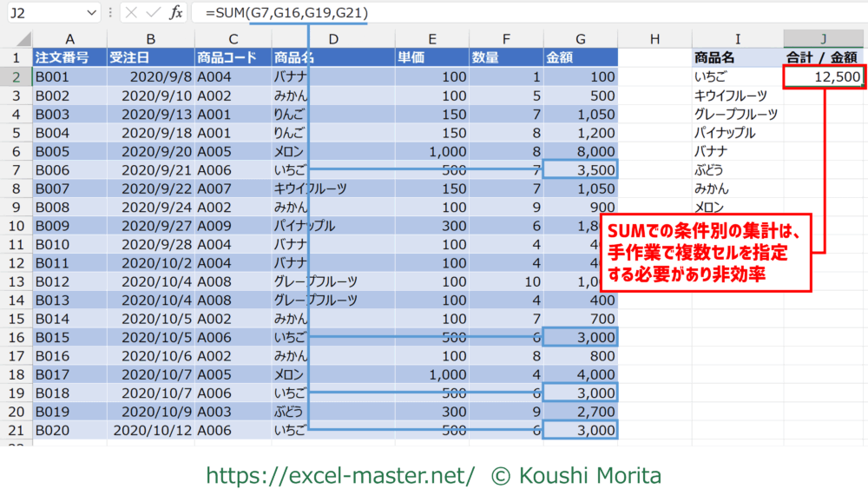Click the いちご cell in column I
The height and width of the screenshot is (489, 868).
[x=736, y=77]
